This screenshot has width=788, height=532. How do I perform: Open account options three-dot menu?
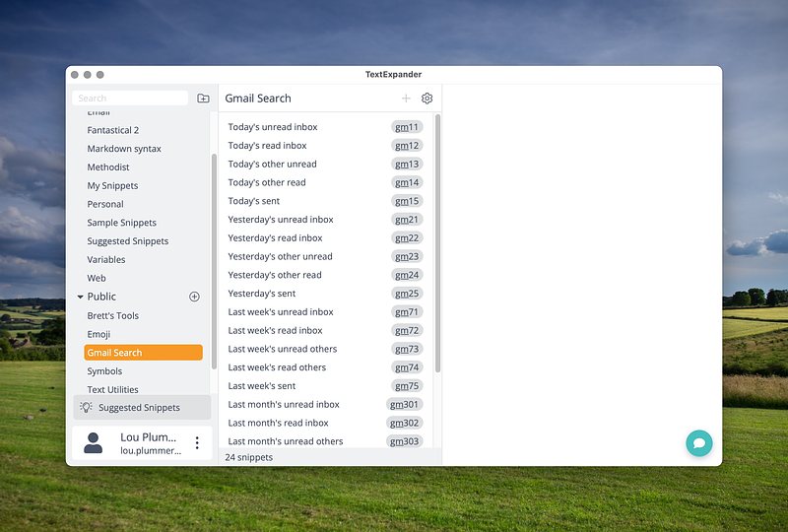click(x=197, y=442)
